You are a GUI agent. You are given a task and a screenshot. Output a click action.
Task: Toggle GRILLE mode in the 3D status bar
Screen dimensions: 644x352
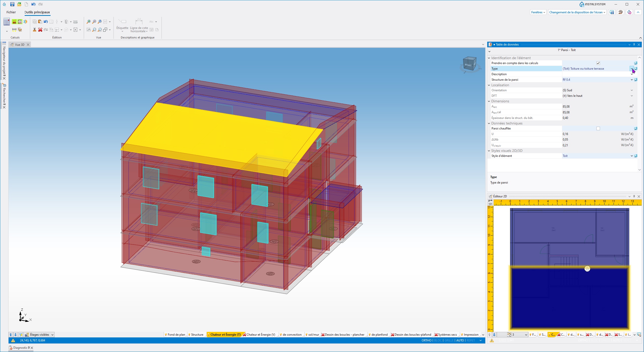click(x=449, y=340)
